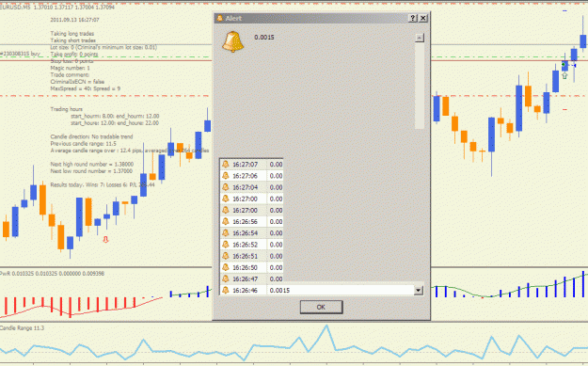
Task: Select the alert timestamp 16:26:47
Action: [246, 279]
